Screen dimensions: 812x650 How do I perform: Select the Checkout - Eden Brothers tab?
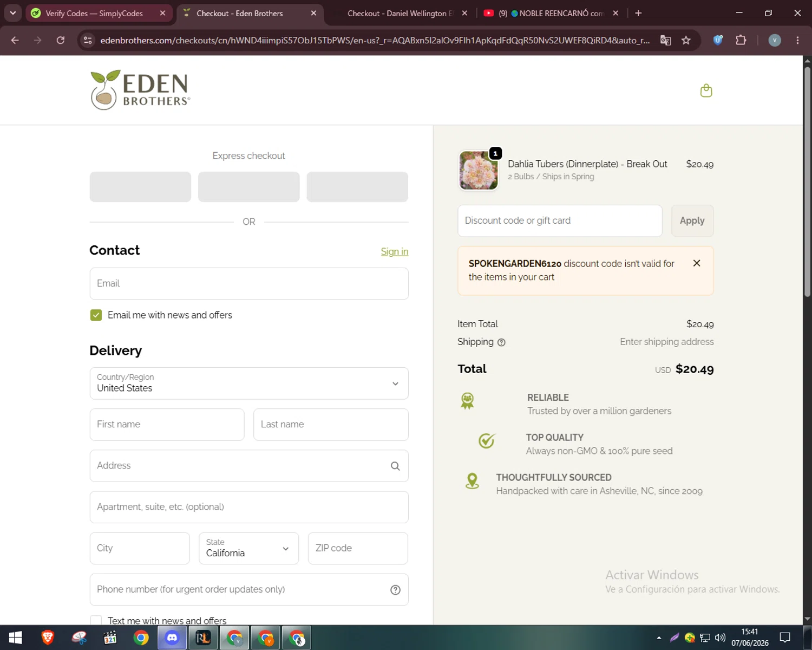pyautogui.click(x=239, y=13)
